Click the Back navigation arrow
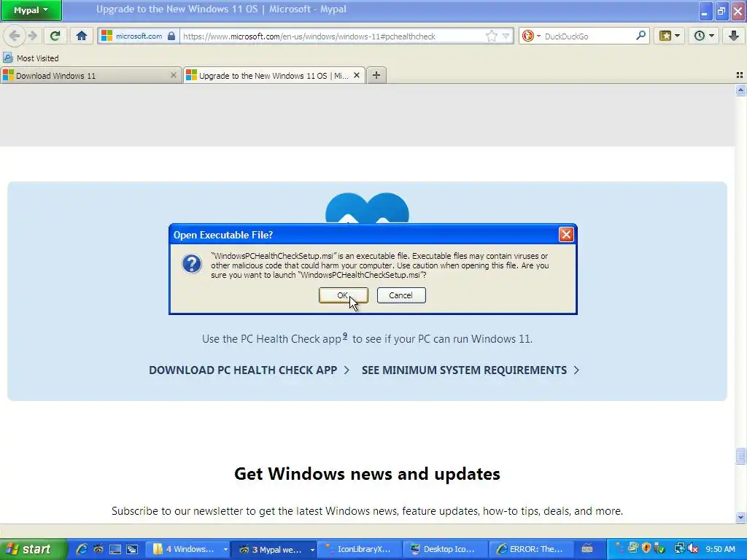 15,36
